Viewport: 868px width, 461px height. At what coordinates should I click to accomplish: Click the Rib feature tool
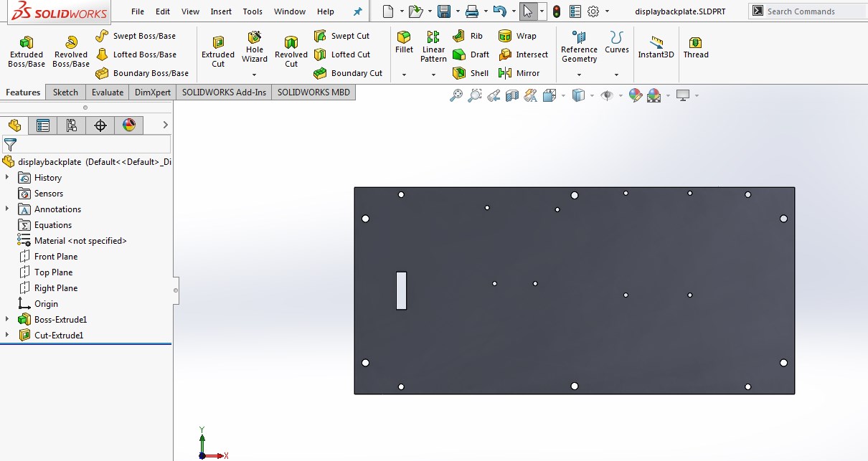click(468, 36)
